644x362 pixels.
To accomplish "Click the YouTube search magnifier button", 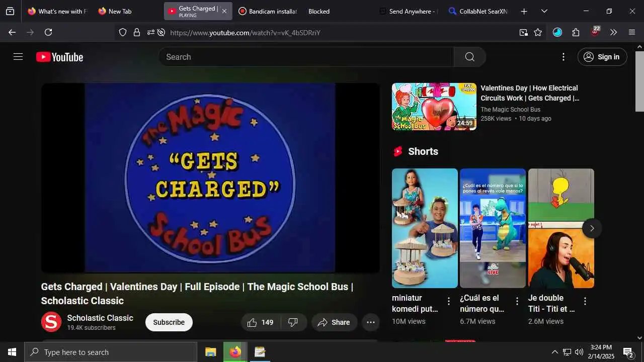I will pyautogui.click(x=470, y=57).
